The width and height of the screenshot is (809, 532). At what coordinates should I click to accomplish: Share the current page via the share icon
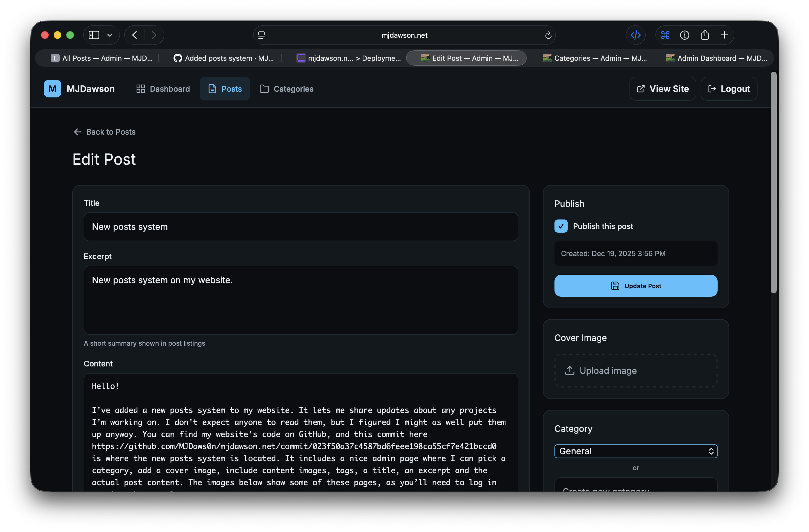[705, 35]
